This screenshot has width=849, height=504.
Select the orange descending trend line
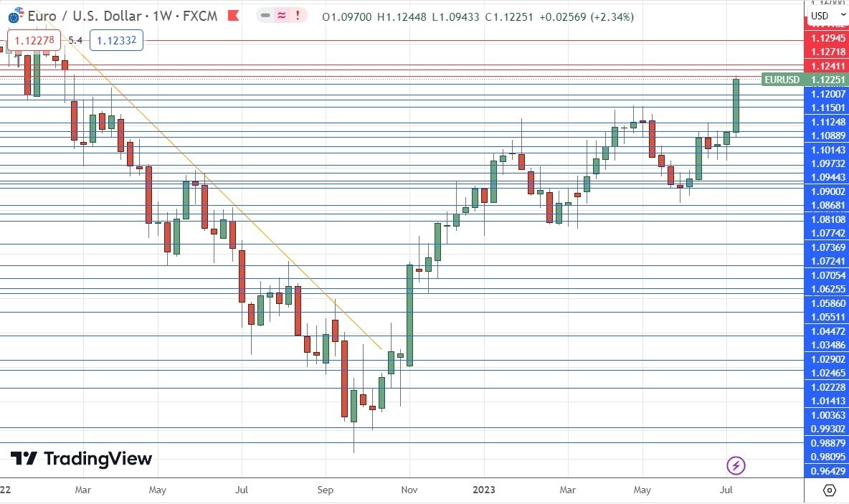[215, 186]
